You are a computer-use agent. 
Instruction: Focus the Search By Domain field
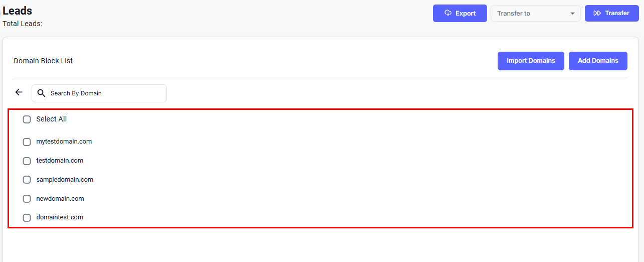click(x=105, y=93)
